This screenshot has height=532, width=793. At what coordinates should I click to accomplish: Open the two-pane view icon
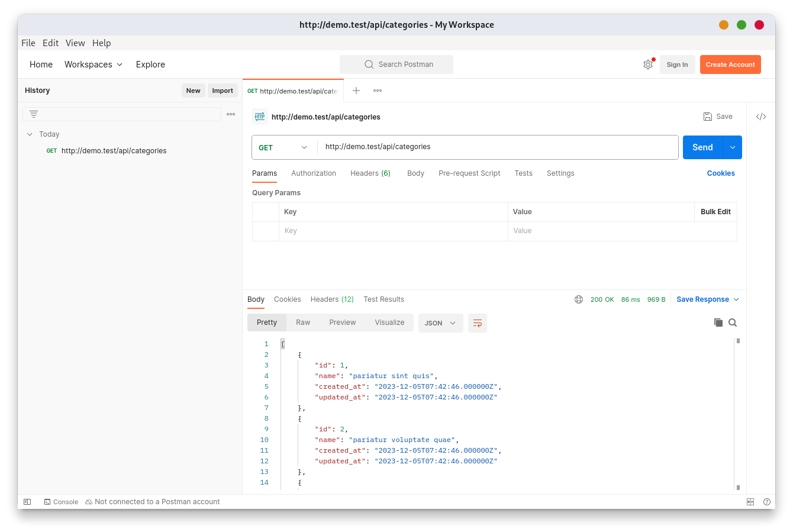click(750, 502)
